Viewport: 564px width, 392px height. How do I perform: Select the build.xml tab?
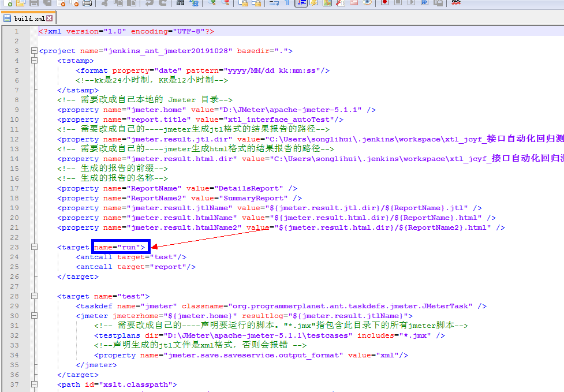pyautogui.click(x=29, y=18)
